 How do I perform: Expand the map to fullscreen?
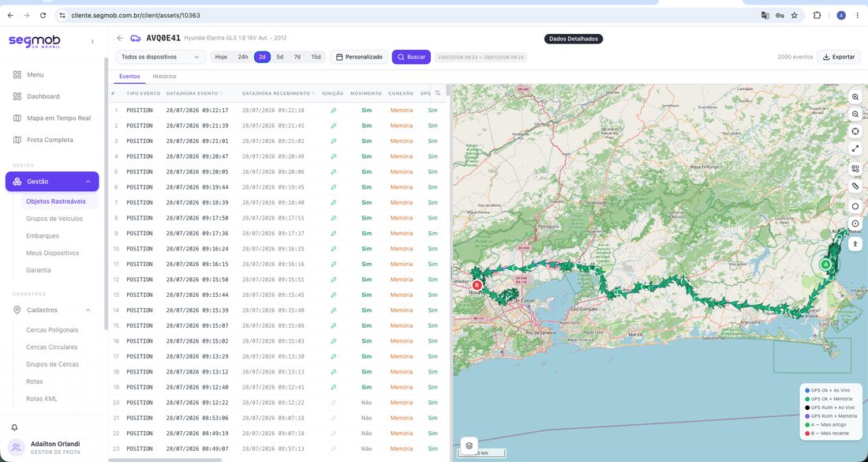(855, 148)
